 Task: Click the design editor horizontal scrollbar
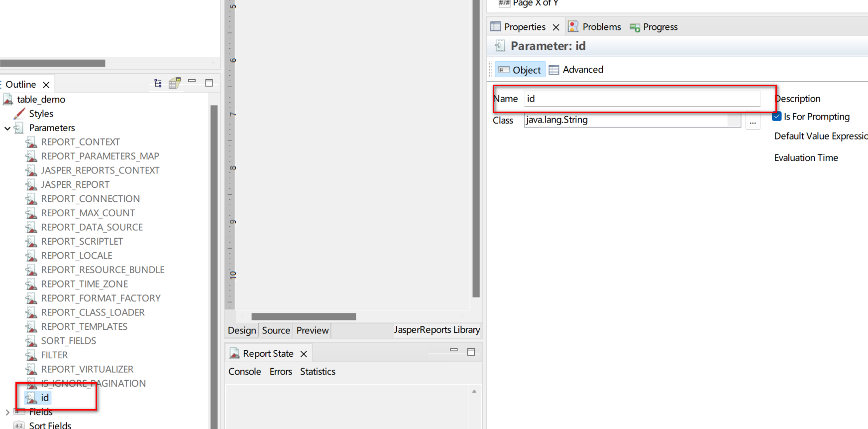[x=304, y=316]
